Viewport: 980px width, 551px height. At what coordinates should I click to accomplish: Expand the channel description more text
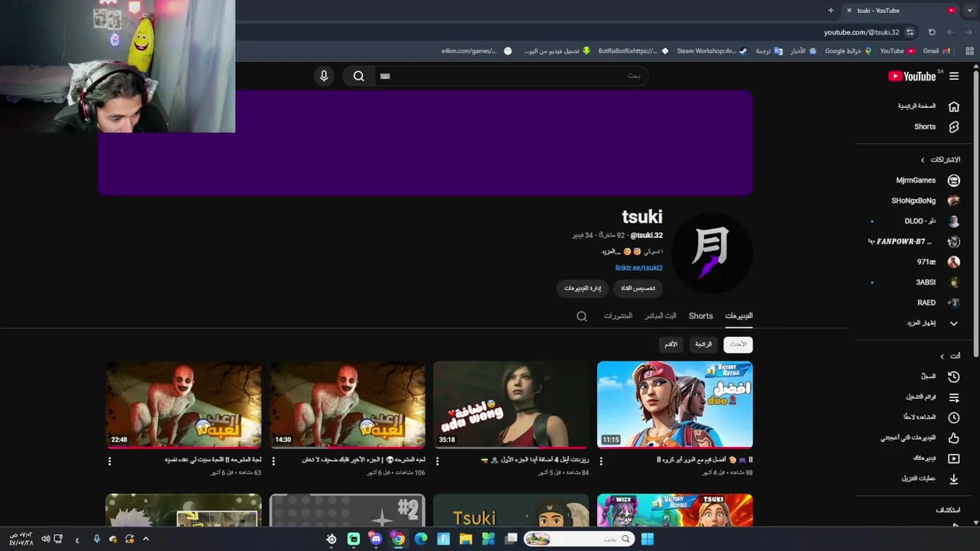click(609, 251)
